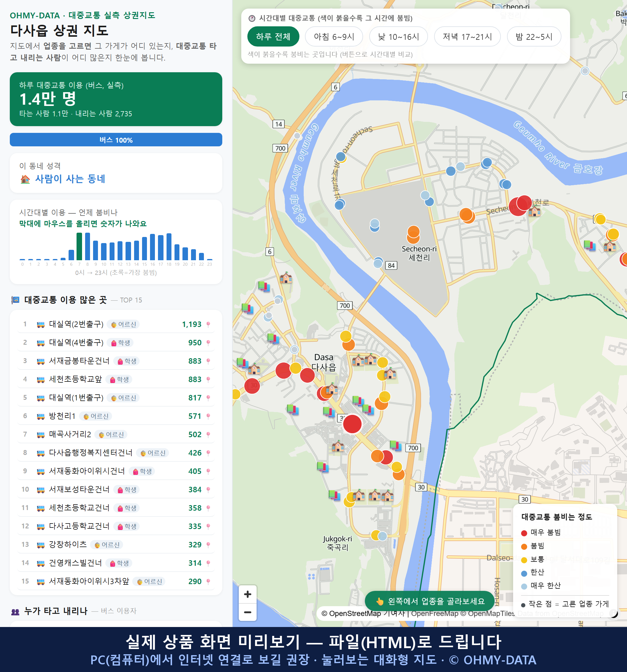Click the large red marker below route 30 shield
Viewport: 627px width, 672px height.
tap(352, 424)
